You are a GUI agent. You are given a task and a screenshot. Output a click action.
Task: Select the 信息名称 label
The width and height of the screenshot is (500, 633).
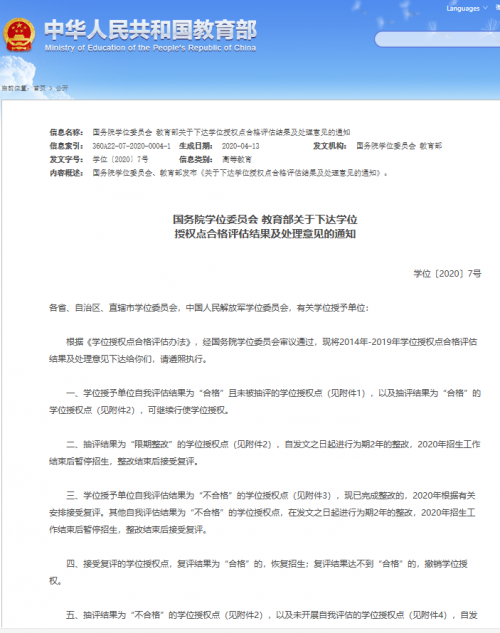(x=66, y=132)
